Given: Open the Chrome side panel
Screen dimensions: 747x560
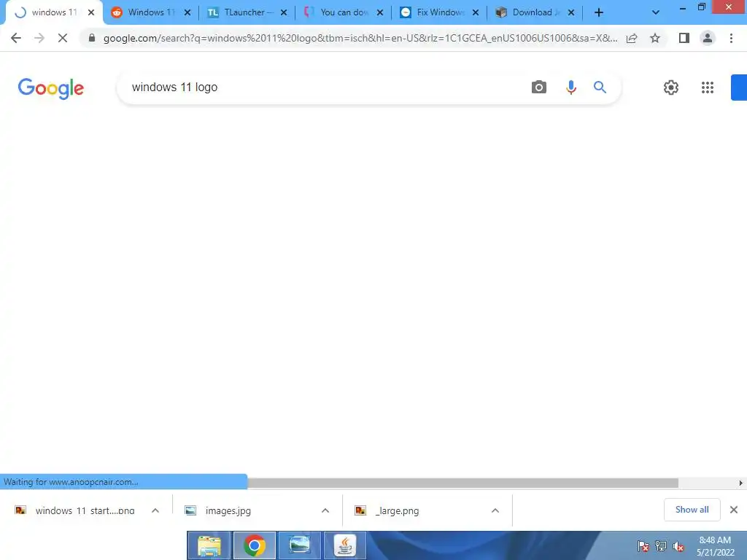Looking at the screenshot, I should click(684, 38).
